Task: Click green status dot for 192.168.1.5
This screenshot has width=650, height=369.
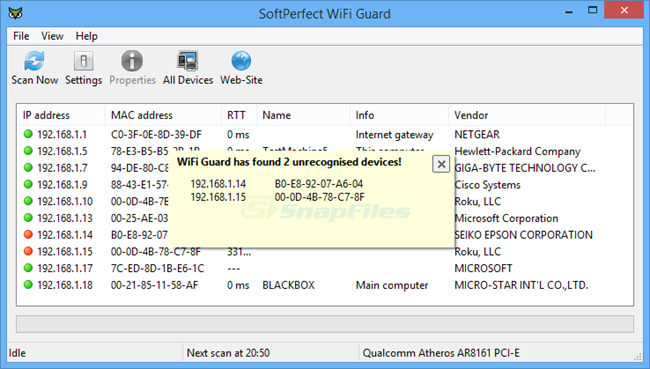Action: tap(28, 151)
